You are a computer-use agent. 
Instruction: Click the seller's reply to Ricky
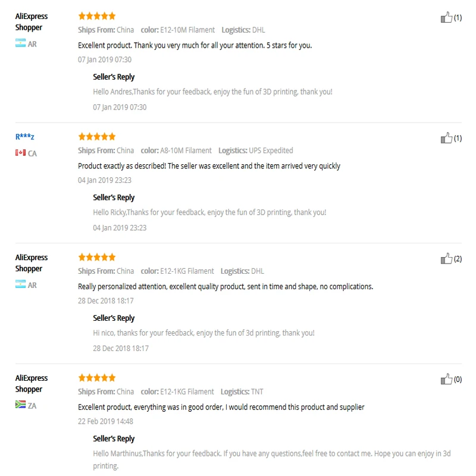coord(209,212)
